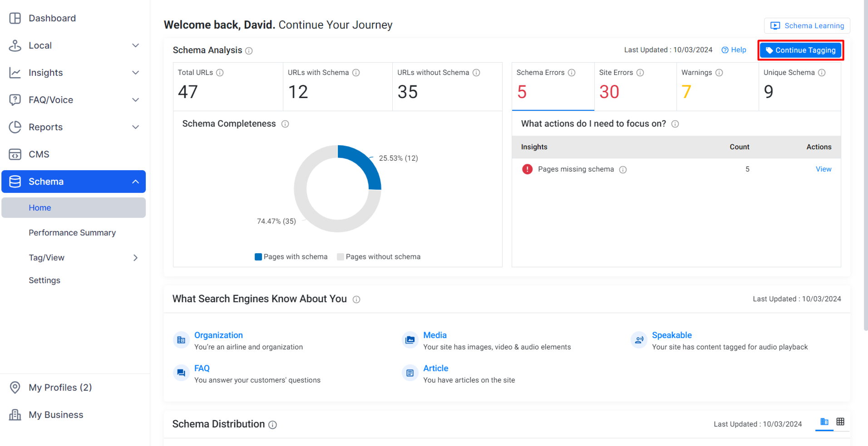Screen dimensions: 868x446
Task: Click the red alert icon for Pages missing schema
Action: [x=527, y=169]
